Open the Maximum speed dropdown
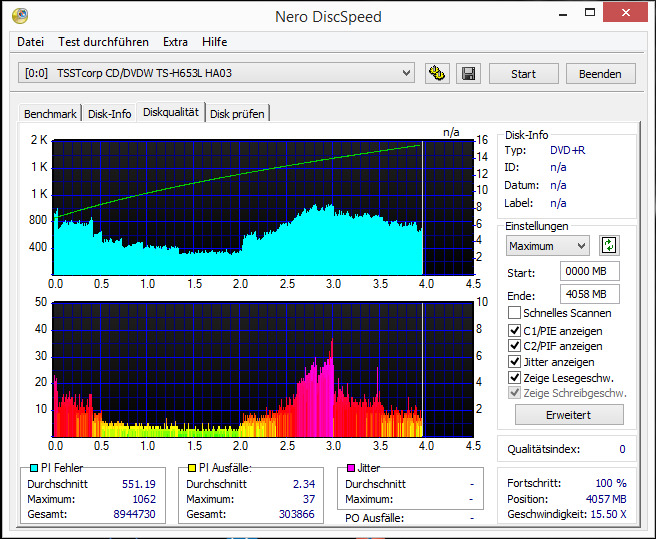This screenshot has width=656, height=539. [548, 246]
